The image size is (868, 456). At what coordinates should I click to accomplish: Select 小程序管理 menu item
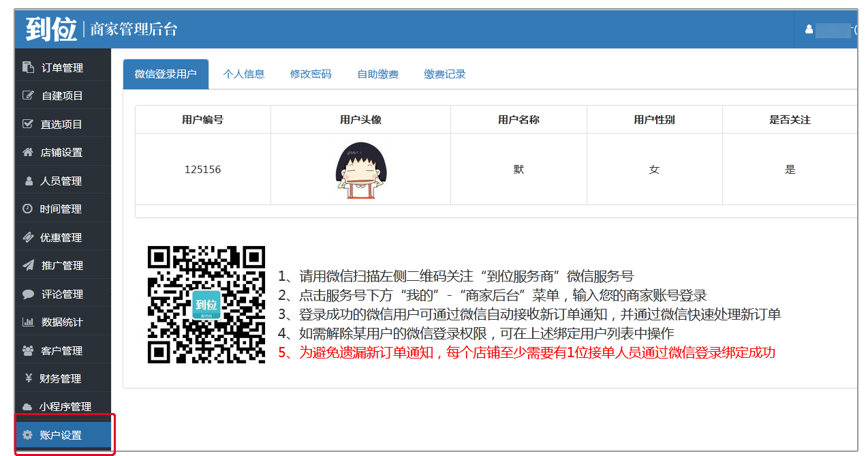tap(65, 407)
